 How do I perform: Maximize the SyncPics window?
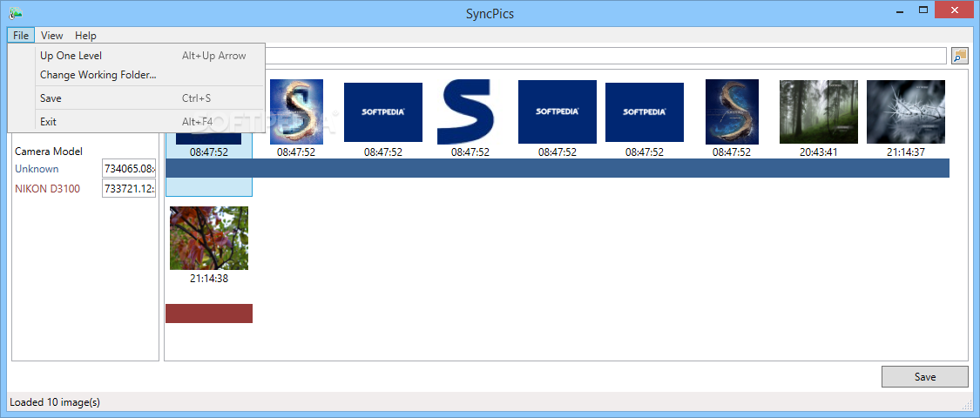coord(923,10)
